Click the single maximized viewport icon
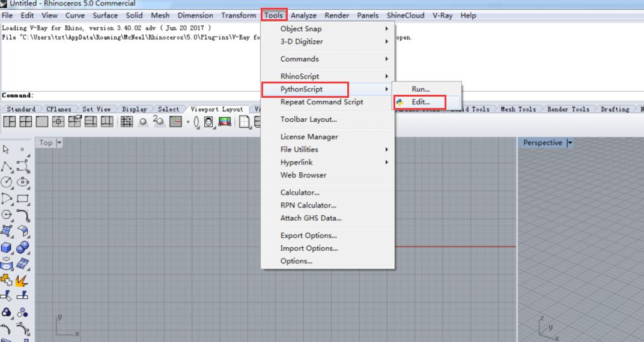This screenshot has height=342, width=644. 42,122
